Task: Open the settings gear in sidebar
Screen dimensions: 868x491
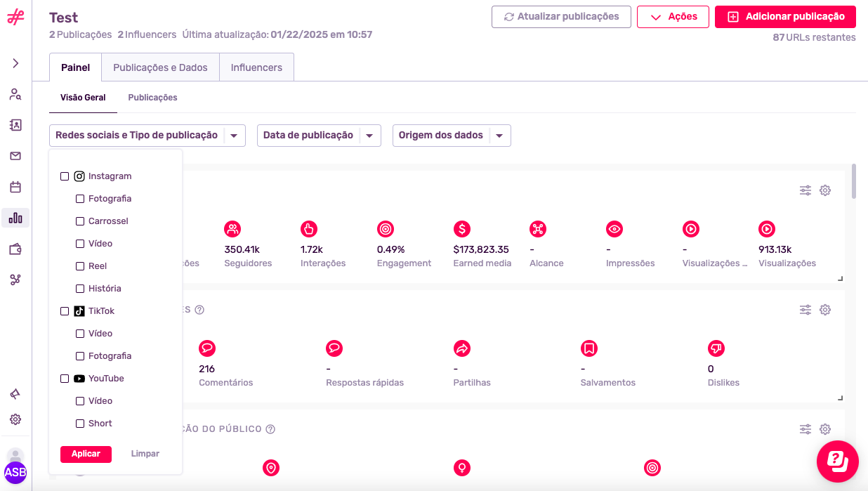Action: click(x=15, y=419)
